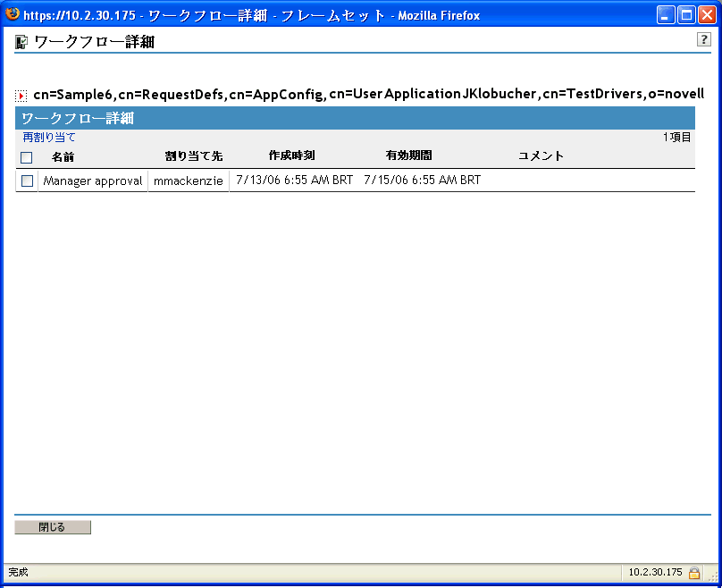Screen dimensions: 722x588
Task: Click the help question mark icon
Action: (x=703, y=39)
